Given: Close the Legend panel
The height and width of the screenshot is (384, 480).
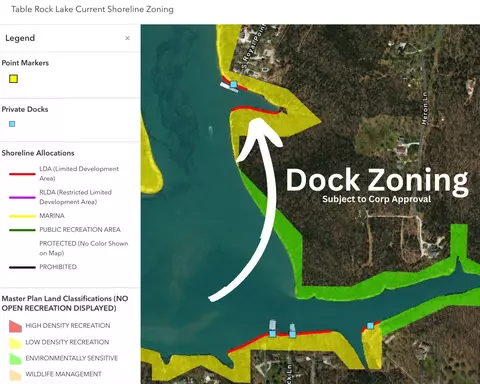Looking at the screenshot, I should pos(127,38).
